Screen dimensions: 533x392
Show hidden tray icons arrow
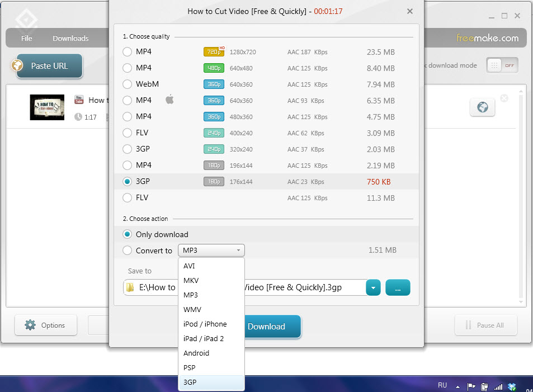click(x=458, y=386)
